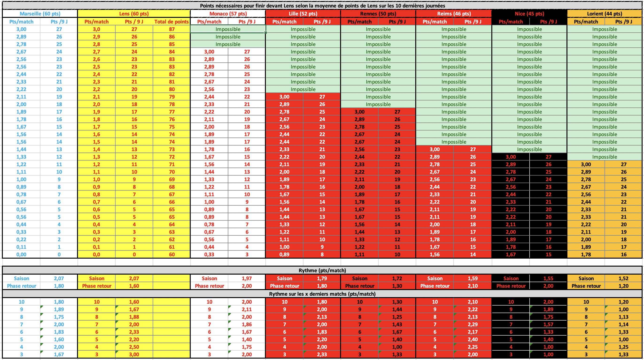Select Nice last-7-matches value '1,57'

(548, 324)
